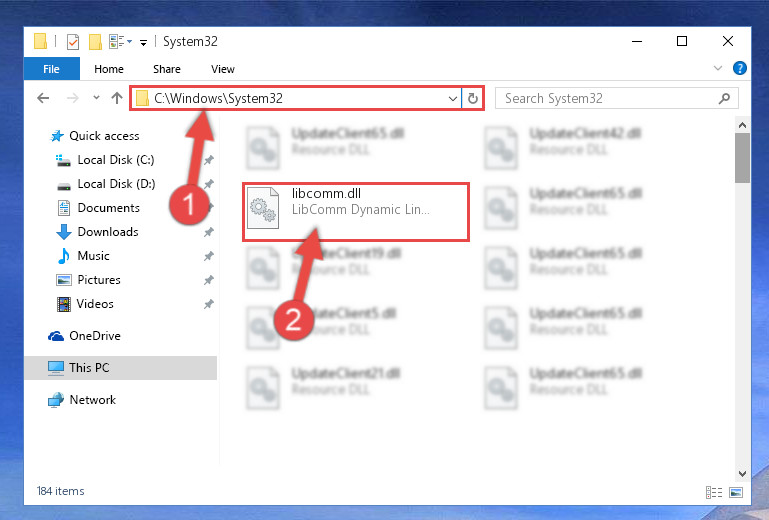Image resolution: width=769 pixels, height=520 pixels.
Task: Click the search magnifier icon
Action: 724,99
